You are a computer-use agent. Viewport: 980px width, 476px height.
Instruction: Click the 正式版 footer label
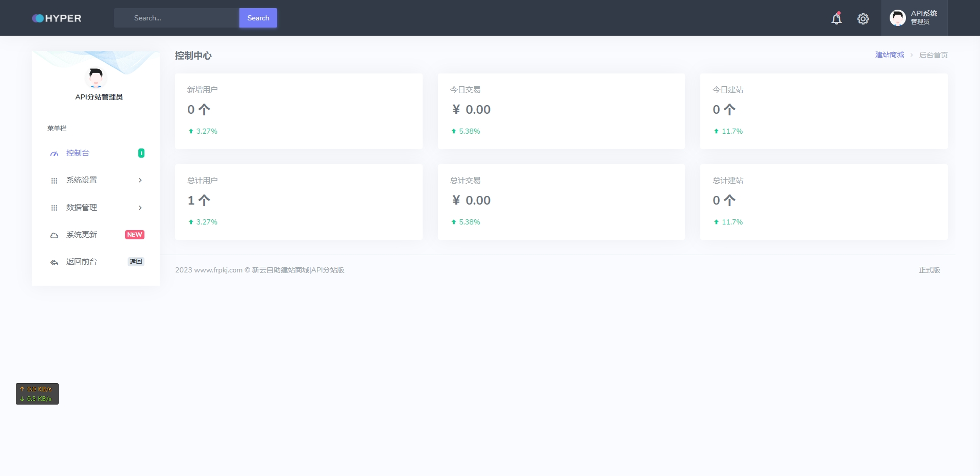(929, 270)
